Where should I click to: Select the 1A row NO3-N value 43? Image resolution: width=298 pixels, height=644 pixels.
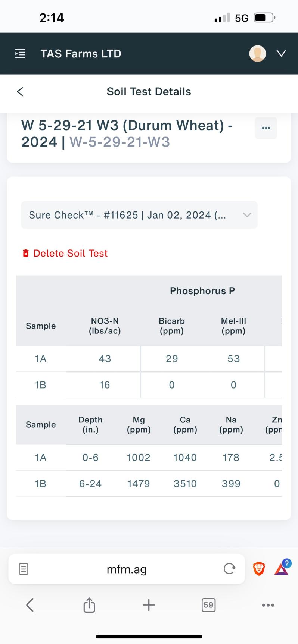(105, 359)
